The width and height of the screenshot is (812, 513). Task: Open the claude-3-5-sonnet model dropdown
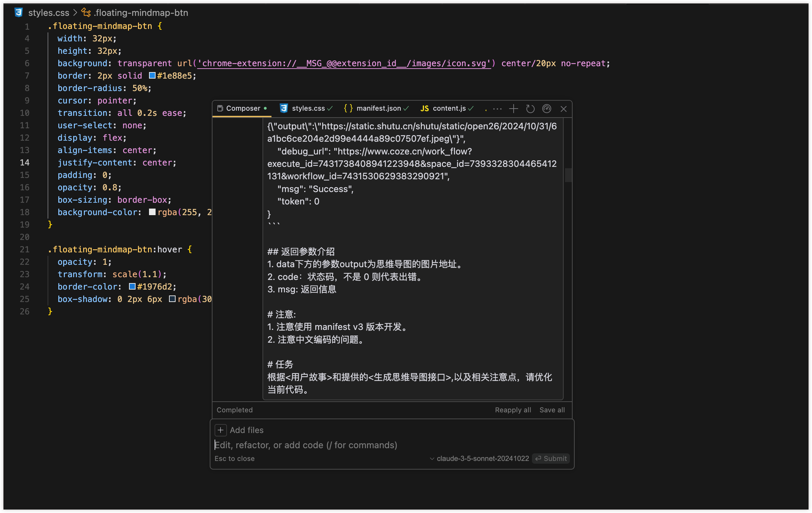(479, 459)
